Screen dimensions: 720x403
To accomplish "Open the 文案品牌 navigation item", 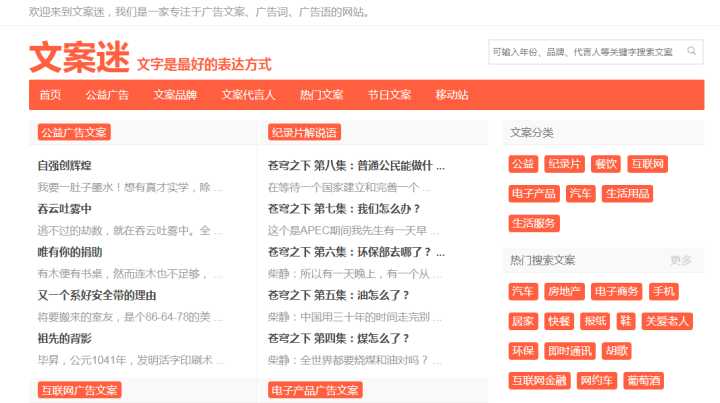I will (175, 95).
